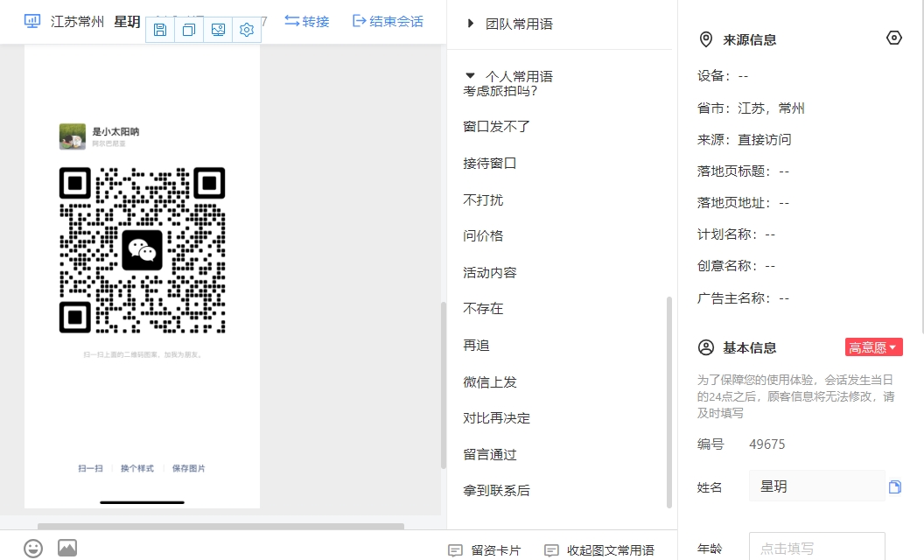The height and width of the screenshot is (560, 924).
Task: Collapse phrases with 收起图文常用语
Action: [599, 550]
